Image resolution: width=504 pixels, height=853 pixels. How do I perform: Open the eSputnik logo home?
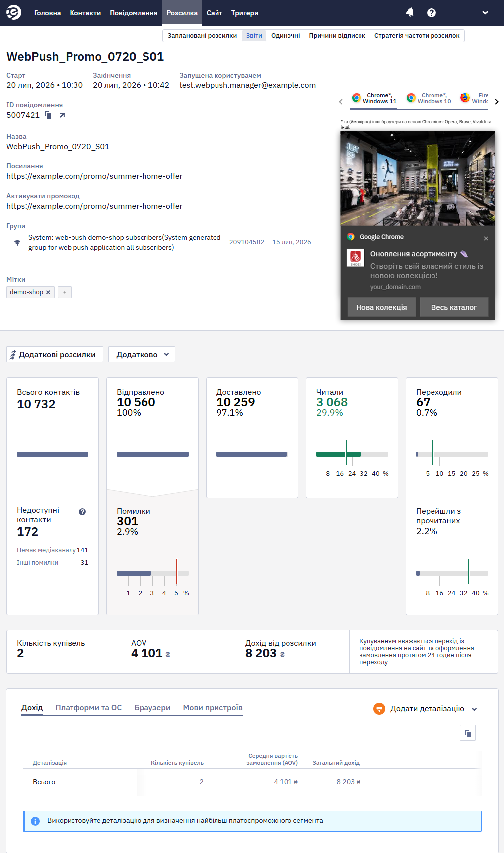click(x=14, y=13)
